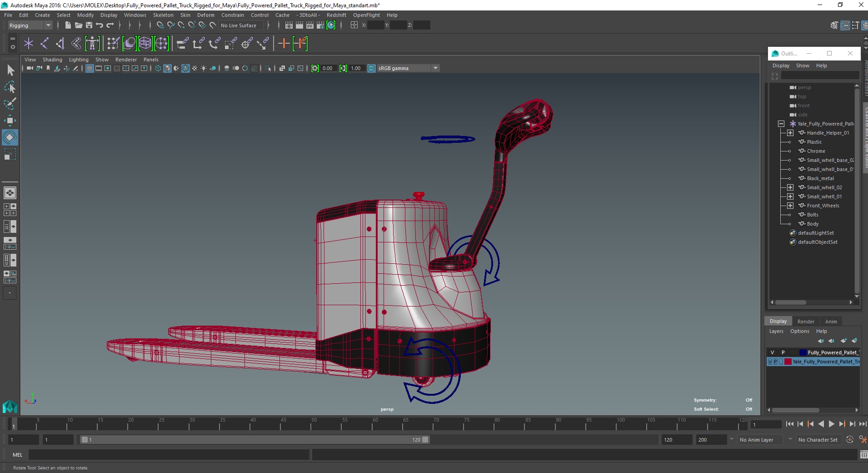Expand Handle_Helper_01 in Outliner
The image size is (868, 473).
click(x=790, y=133)
